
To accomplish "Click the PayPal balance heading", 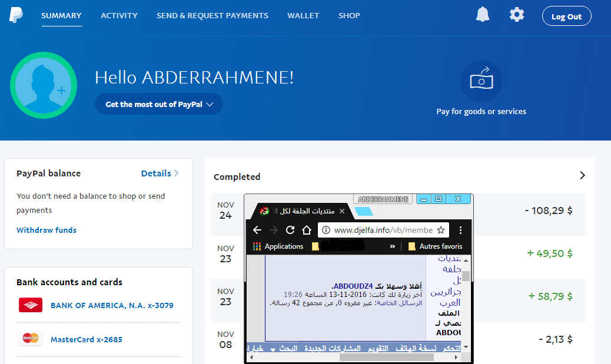I will coord(49,173).
